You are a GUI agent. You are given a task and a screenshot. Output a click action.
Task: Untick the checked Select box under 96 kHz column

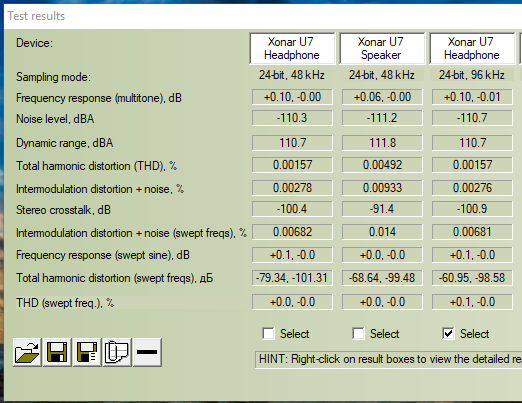[x=448, y=334]
